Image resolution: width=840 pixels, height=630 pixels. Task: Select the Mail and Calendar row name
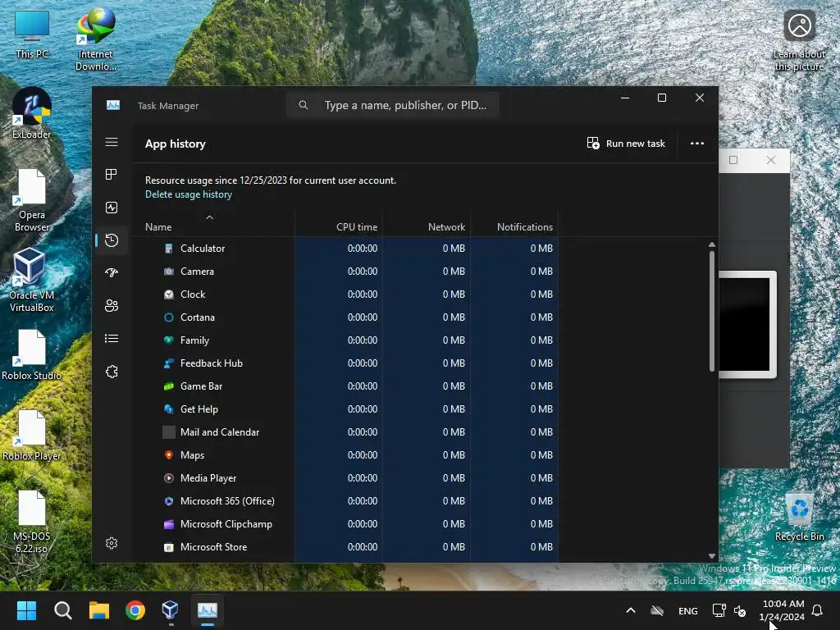pyautogui.click(x=220, y=432)
